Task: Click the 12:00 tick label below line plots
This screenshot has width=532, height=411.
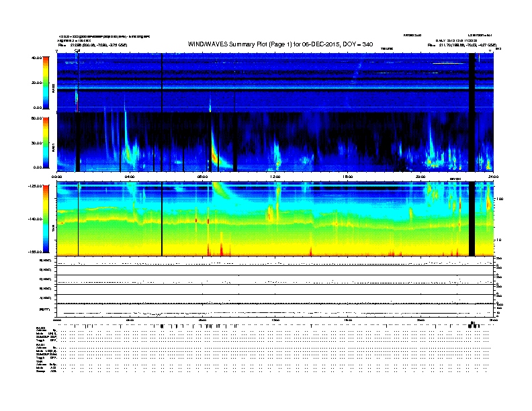Action: pos(275,320)
